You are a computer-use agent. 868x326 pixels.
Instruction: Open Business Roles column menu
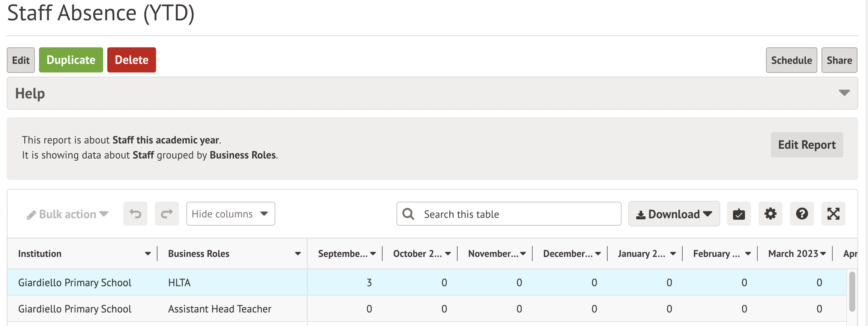tap(298, 254)
